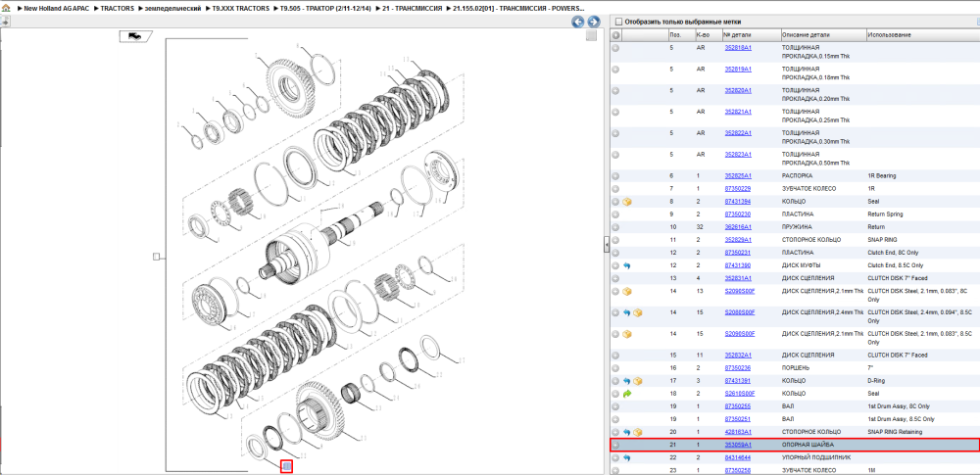The height and width of the screenshot is (475, 980).
Task: Open part number link 87431394
Action: coord(738,202)
